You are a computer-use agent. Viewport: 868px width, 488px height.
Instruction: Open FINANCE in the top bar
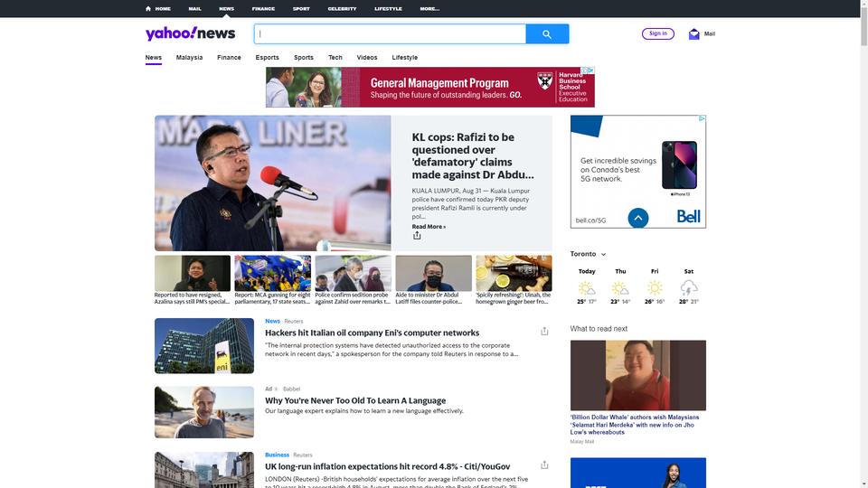click(x=263, y=9)
